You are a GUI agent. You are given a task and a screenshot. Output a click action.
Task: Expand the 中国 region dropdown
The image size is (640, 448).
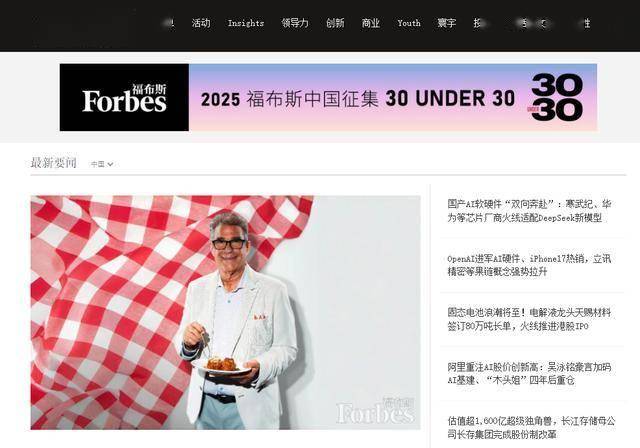click(x=102, y=164)
